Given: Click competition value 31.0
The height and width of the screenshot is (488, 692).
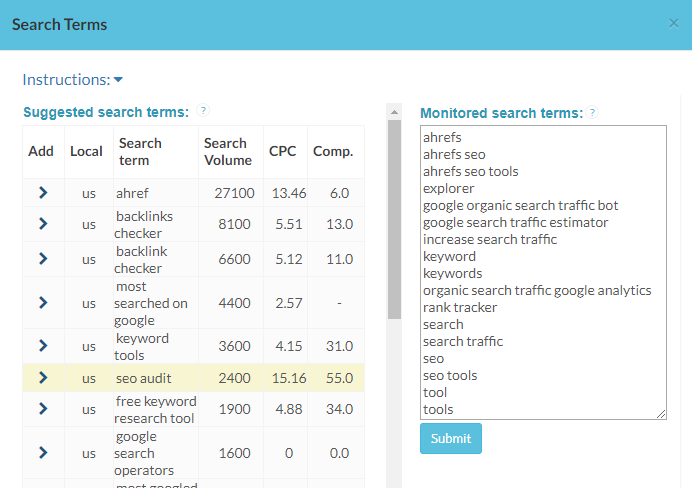Looking at the screenshot, I should coord(339,346).
